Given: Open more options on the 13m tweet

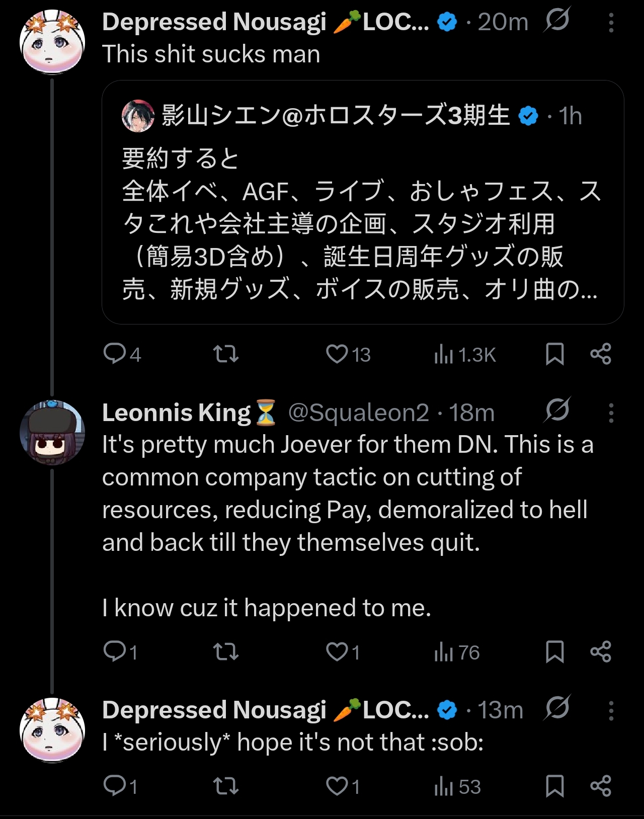Looking at the screenshot, I should pyautogui.click(x=611, y=711).
